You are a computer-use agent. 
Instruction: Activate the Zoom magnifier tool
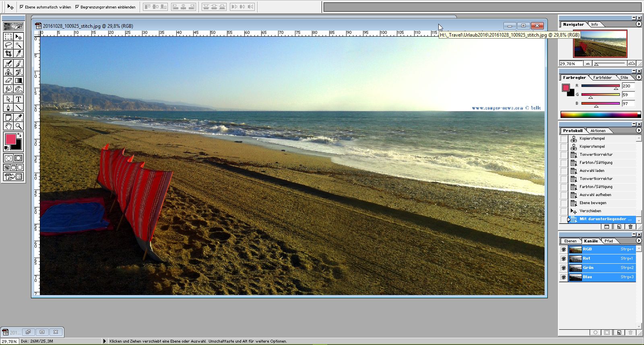[x=19, y=126]
